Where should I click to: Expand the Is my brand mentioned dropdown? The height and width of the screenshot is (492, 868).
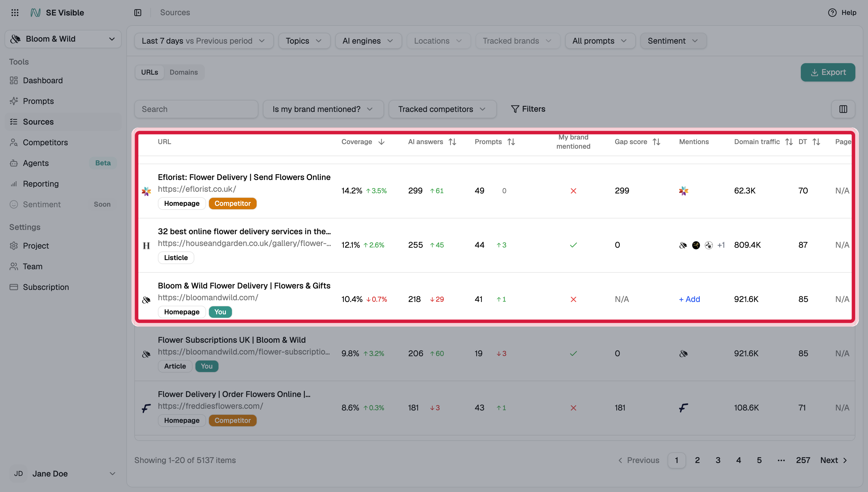point(323,109)
